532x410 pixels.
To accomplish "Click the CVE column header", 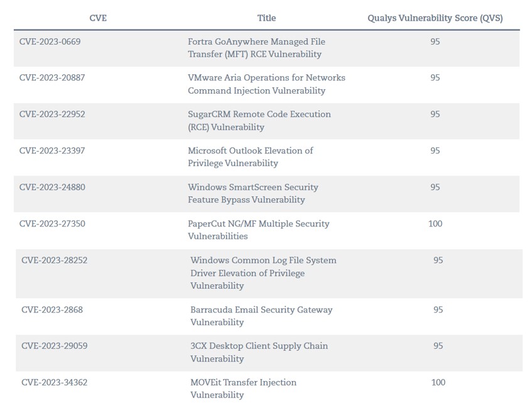I will click(x=98, y=18).
